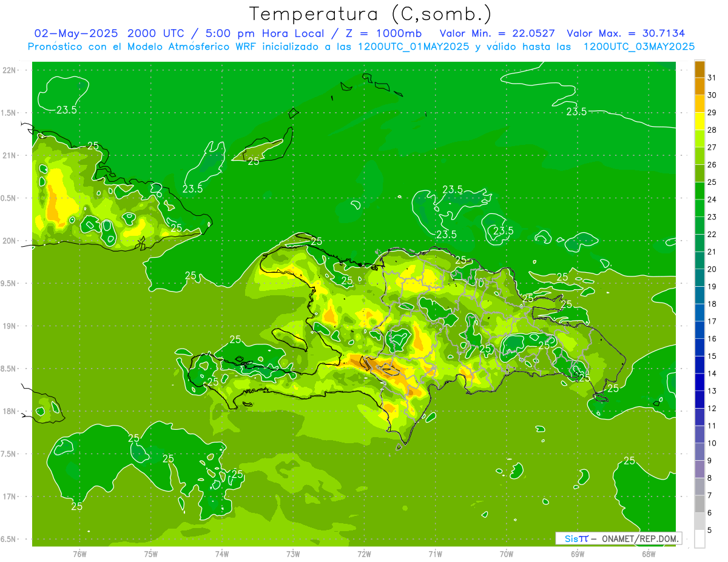Click the colorbar legend value '8'
Screen dimensions: 728x562
pos(709,478)
